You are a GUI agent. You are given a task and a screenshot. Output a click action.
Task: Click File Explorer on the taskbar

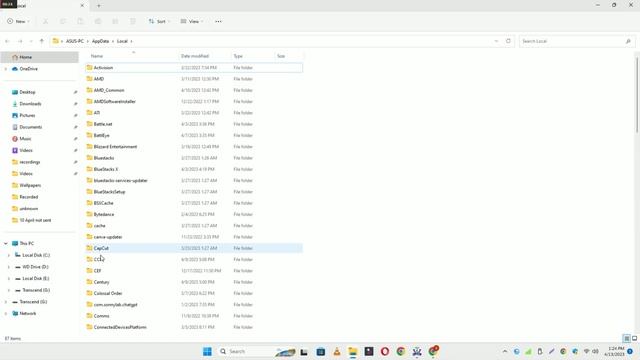click(x=353, y=351)
